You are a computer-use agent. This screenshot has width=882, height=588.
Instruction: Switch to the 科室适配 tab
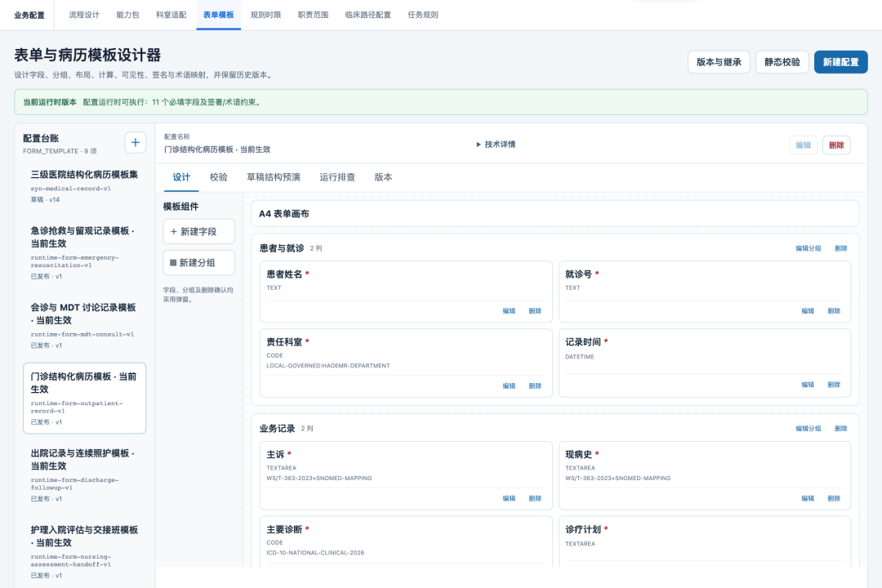(x=171, y=15)
